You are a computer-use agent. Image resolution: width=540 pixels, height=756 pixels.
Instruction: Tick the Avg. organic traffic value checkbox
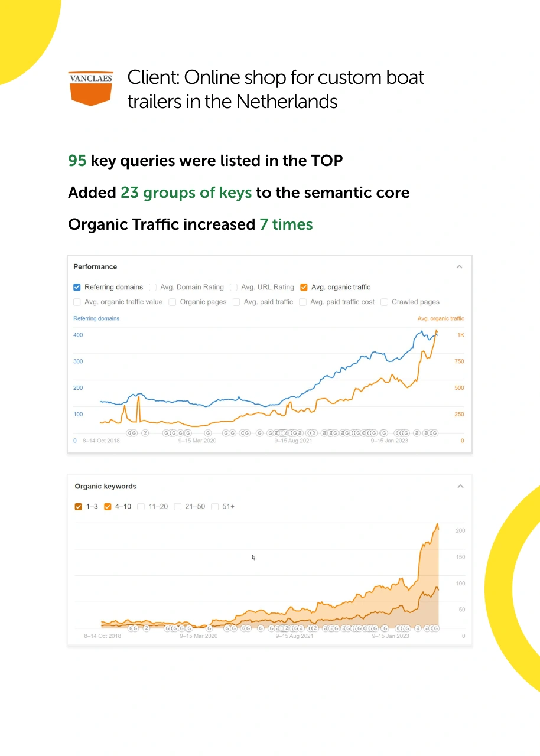pos(77,302)
